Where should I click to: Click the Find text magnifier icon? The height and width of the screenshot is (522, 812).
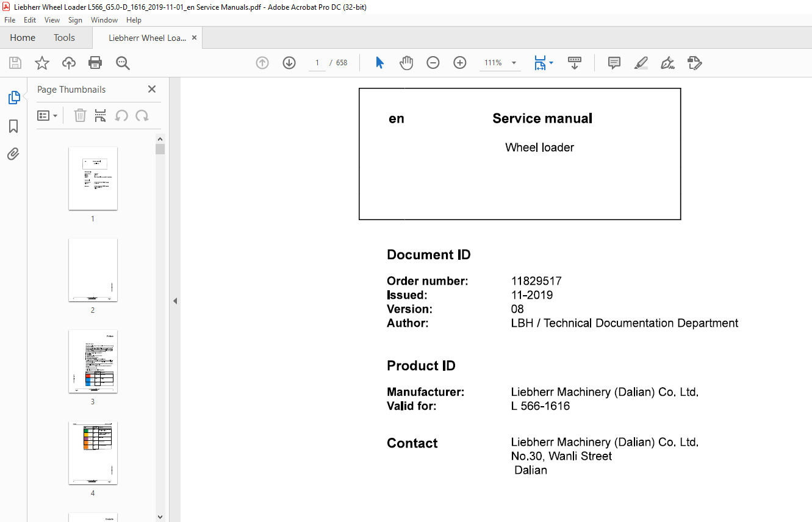coord(123,63)
